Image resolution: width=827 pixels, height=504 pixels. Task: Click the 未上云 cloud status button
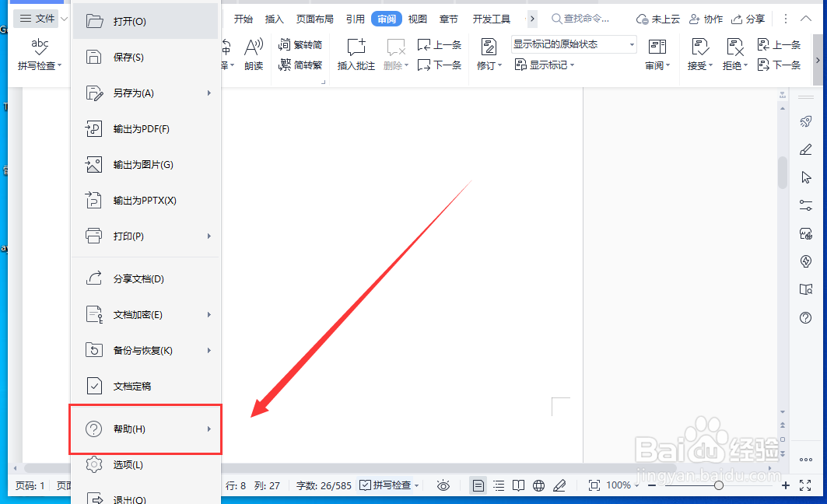[x=657, y=19]
